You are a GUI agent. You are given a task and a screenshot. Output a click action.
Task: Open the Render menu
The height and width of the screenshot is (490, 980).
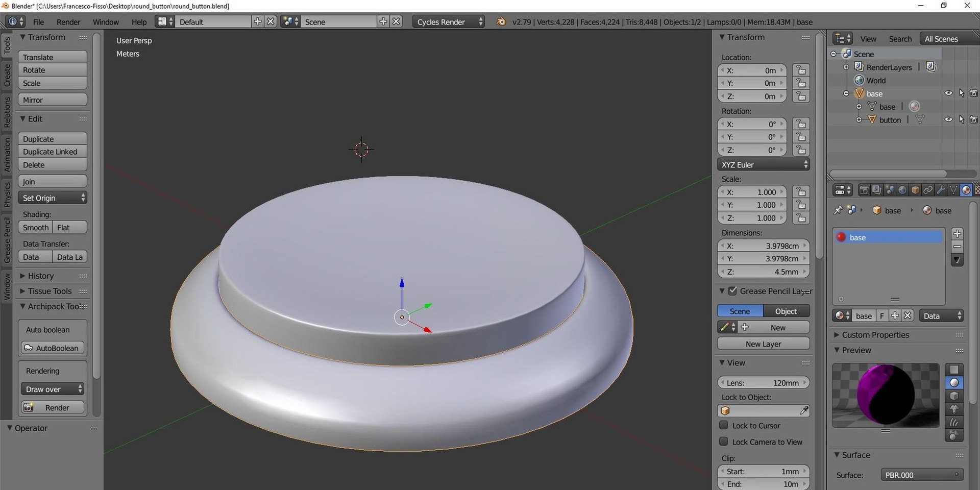tap(68, 22)
